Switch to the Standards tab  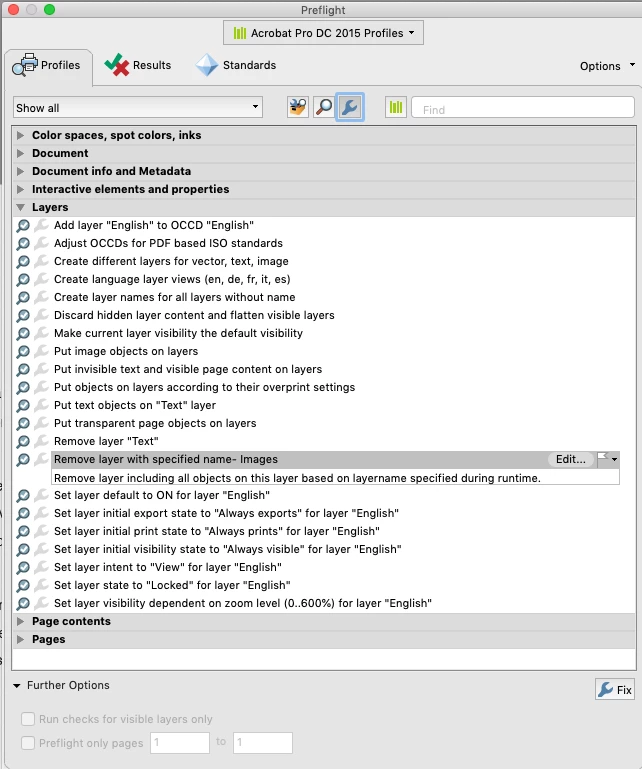(x=236, y=65)
